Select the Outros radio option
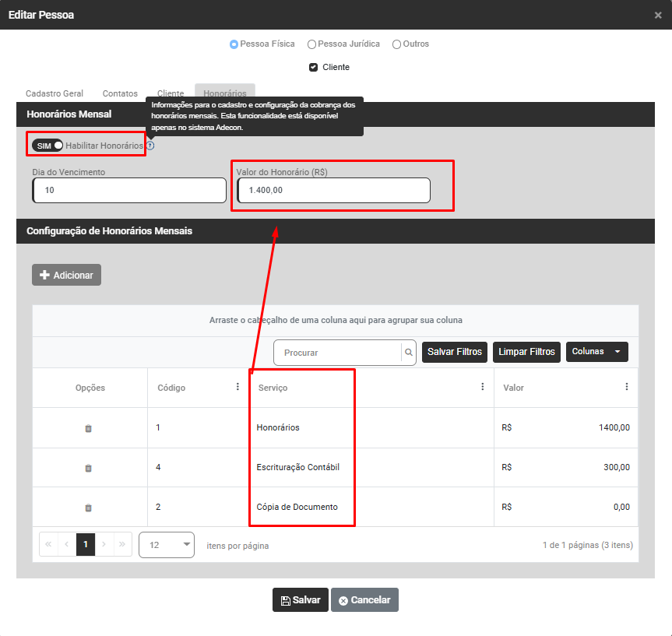Viewport: 672px width, 636px height. [x=396, y=44]
